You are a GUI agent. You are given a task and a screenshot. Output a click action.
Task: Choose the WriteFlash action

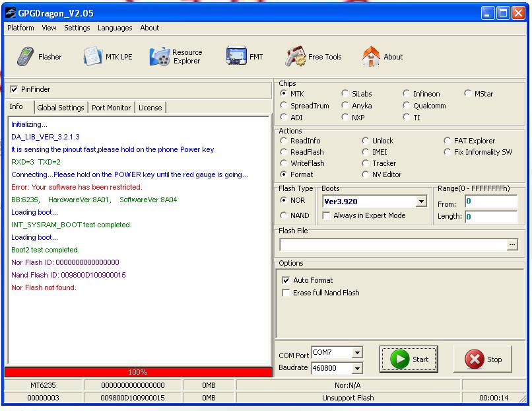click(283, 163)
